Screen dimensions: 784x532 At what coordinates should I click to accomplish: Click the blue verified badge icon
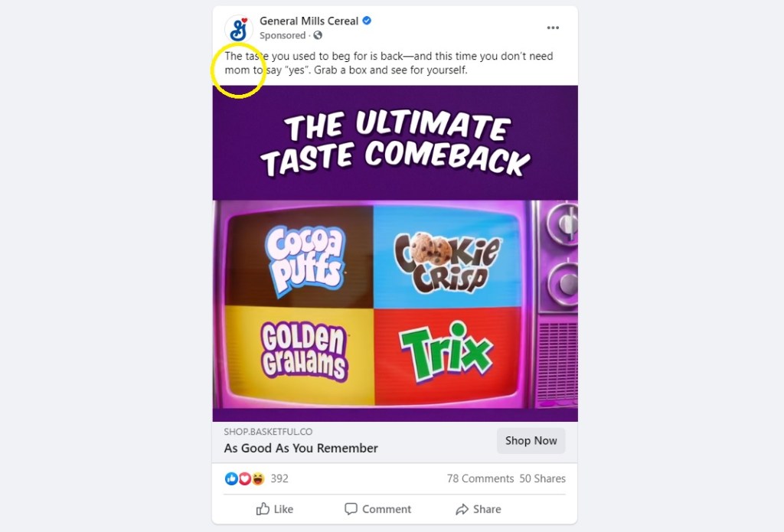[x=367, y=21]
